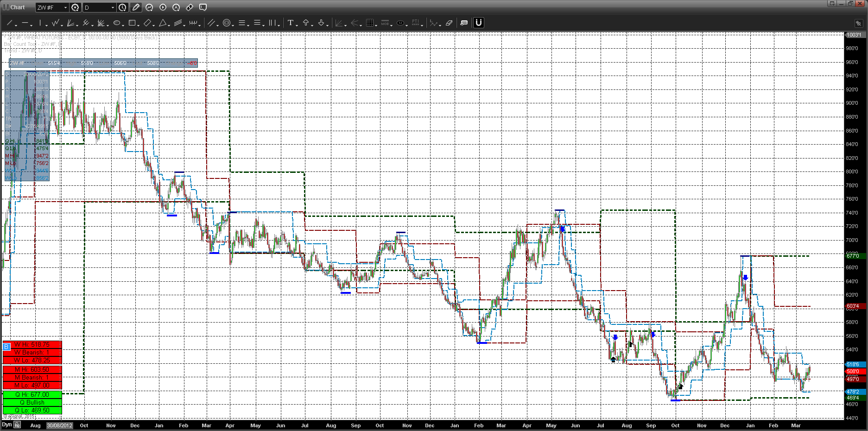Click the 30/08/2012 date marker

pos(60,425)
